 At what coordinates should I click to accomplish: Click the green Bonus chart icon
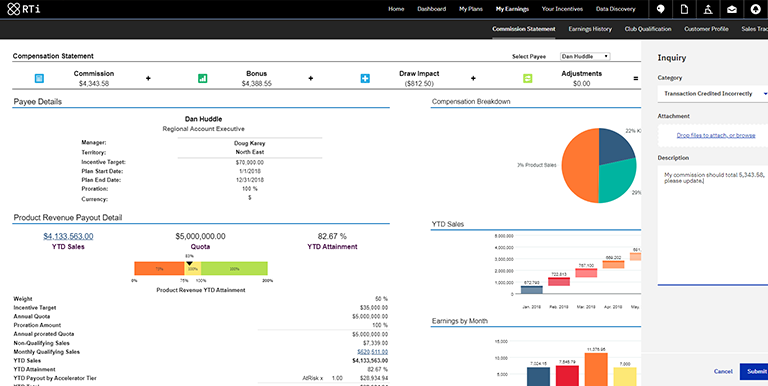[x=202, y=78]
